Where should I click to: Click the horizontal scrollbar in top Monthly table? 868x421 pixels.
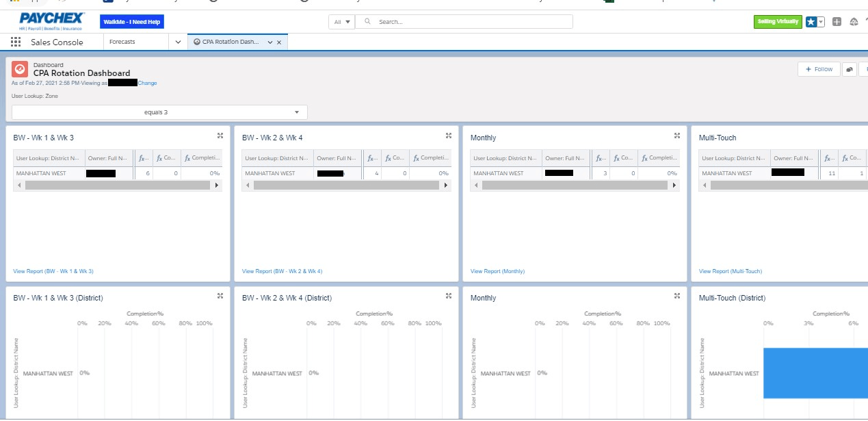pyautogui.click(x=575, y=186)
